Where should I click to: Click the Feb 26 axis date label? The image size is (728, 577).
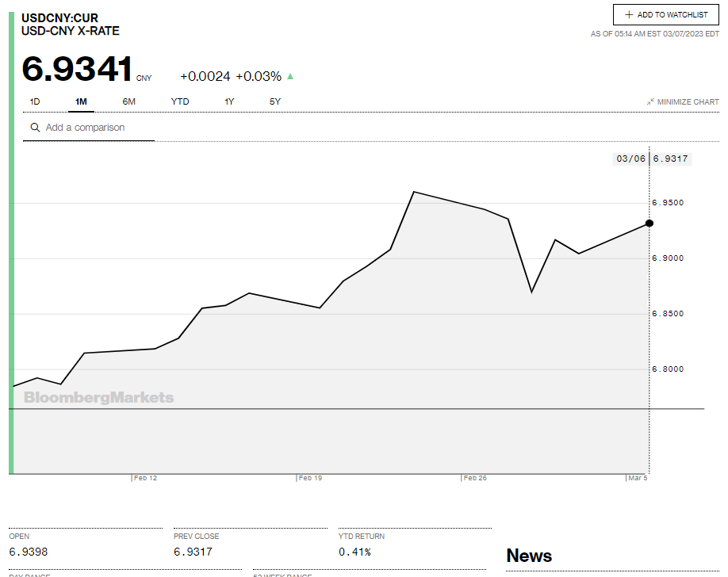click(x=475, y=478)
